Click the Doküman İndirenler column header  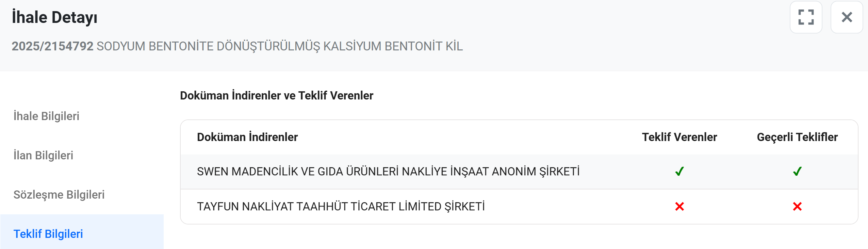tap(247, 137)
